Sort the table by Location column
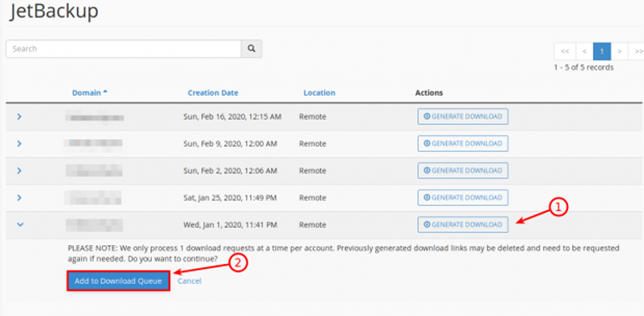Screen dimensions: 644x316 pyautogui.click(x=319, y=93)
